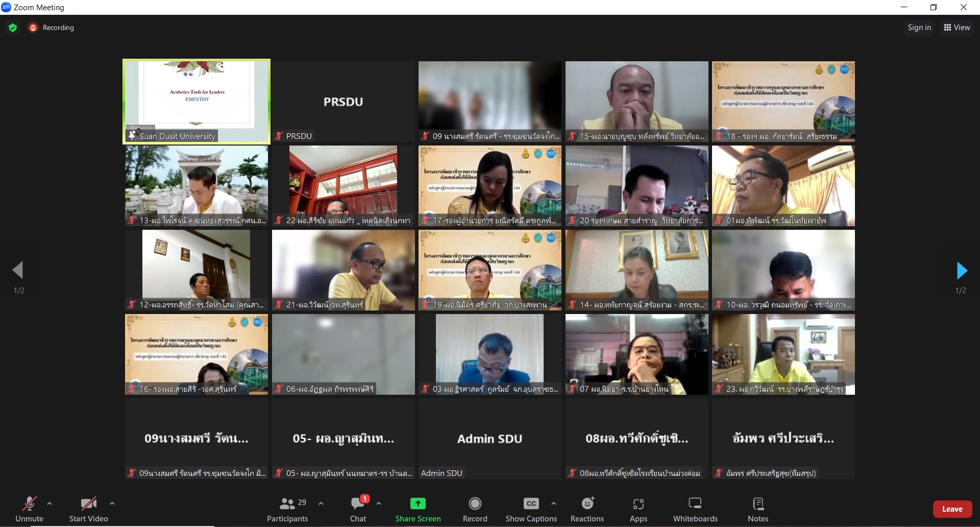This screenshot has height=527, width=980.
Task: Open the Chat panel
Action: point(358,510)
